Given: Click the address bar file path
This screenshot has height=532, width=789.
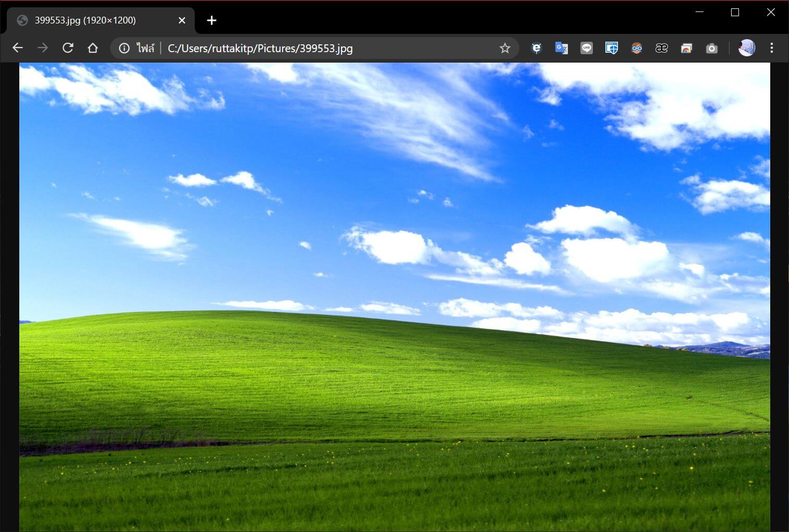Looking at the screenshot, I should [260, 49].
